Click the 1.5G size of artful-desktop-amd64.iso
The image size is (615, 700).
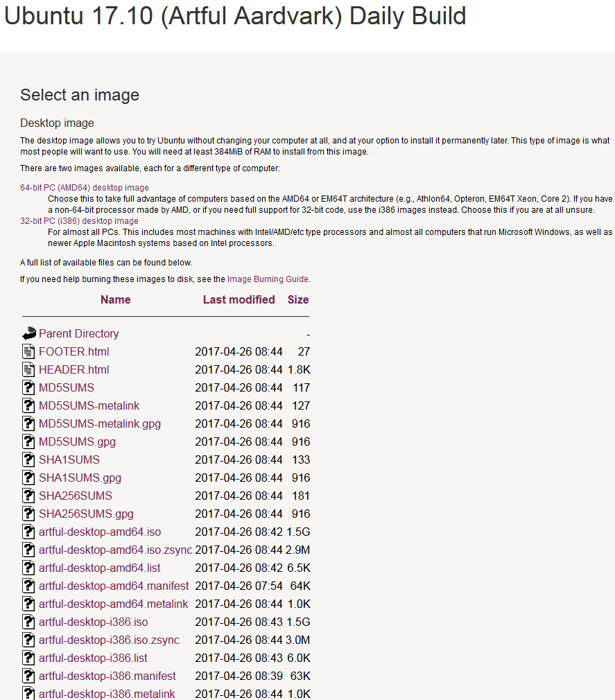(298, 532)
